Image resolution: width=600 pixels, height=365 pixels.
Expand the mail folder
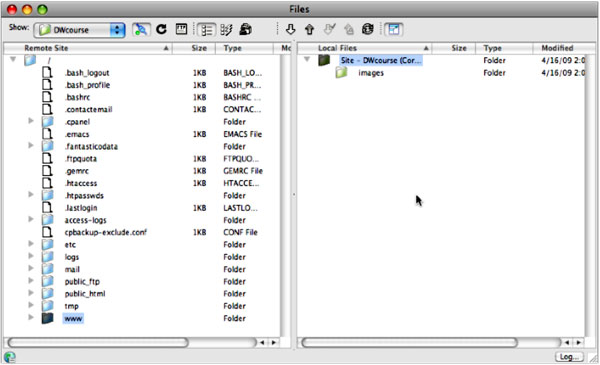(x=31, y=269)
